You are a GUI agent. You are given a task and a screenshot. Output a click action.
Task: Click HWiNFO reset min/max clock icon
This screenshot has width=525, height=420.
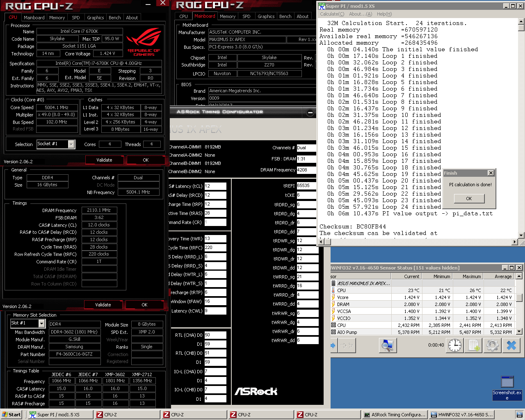tap(455, 345)
